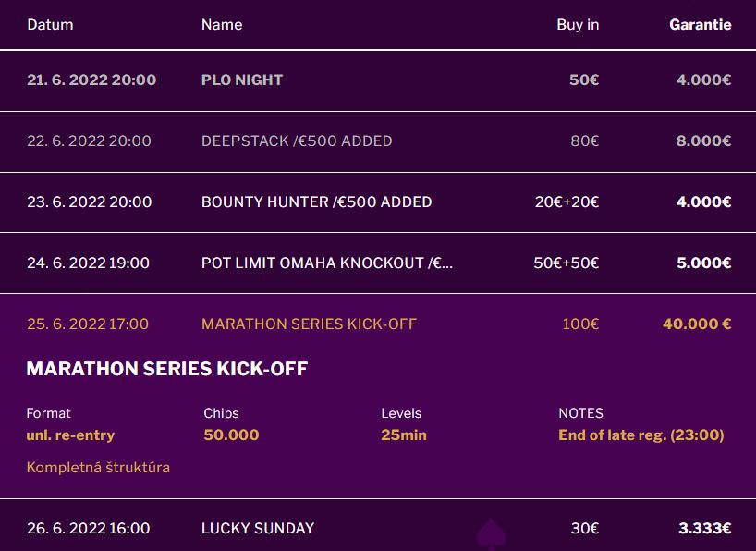Click the Buy in column header
This screenshot has width=756, height=551.
[578, 24]
